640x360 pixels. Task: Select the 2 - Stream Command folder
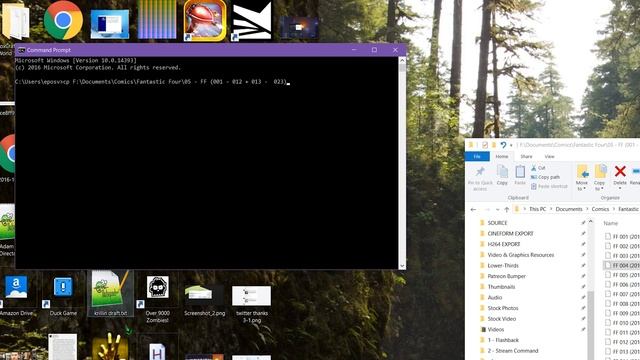click(513, 350)
